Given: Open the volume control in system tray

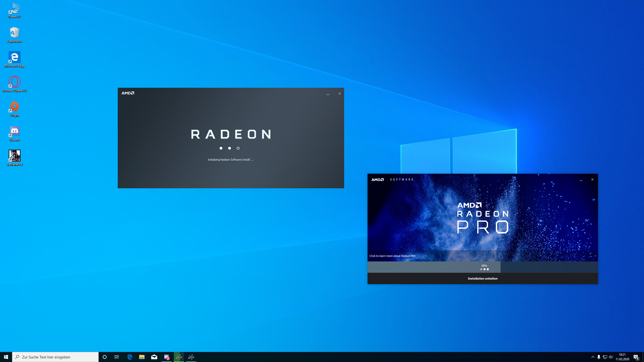Looking at the screenshot, I should (x=611, y=357).
